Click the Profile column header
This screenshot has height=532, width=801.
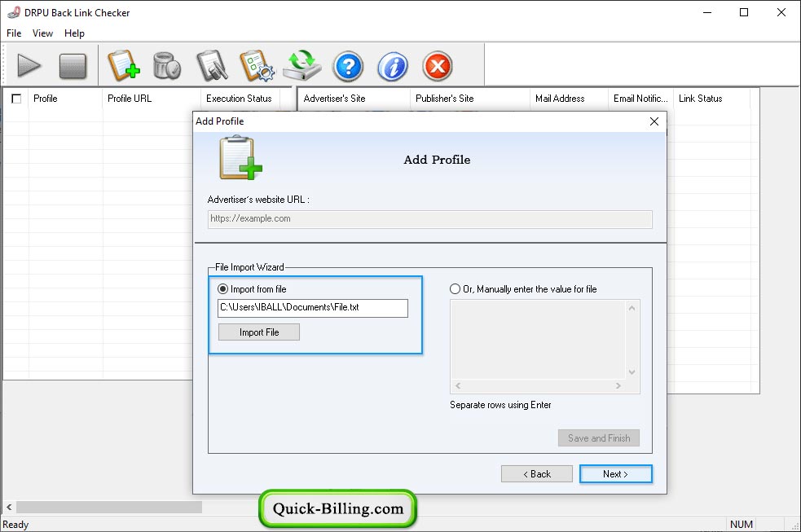(x=65, y=99)
